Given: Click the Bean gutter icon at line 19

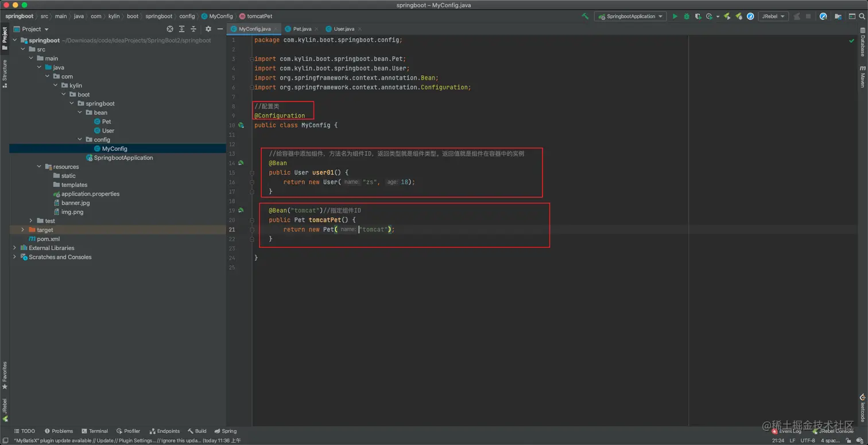Looking at the screenshot, I should tap(241, 210).
